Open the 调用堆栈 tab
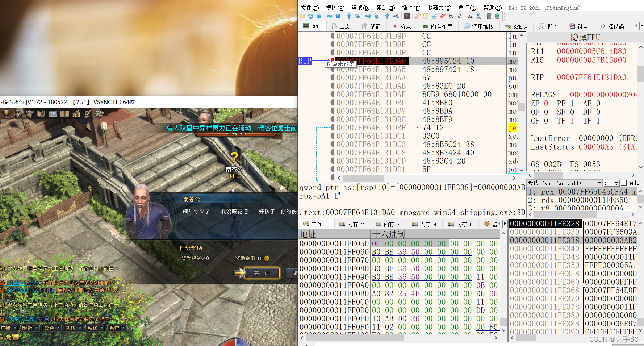644x346 pixels. tap(478, 26)
